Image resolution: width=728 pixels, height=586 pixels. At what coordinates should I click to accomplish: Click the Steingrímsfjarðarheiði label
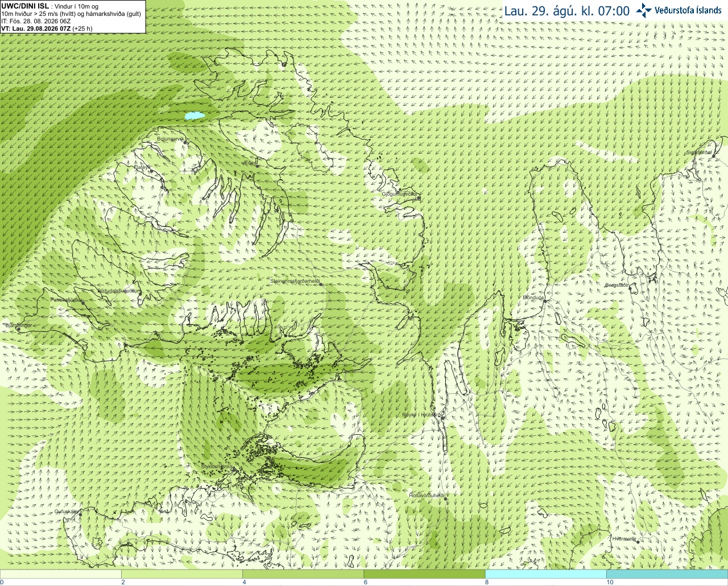click(x=295, y=281)
